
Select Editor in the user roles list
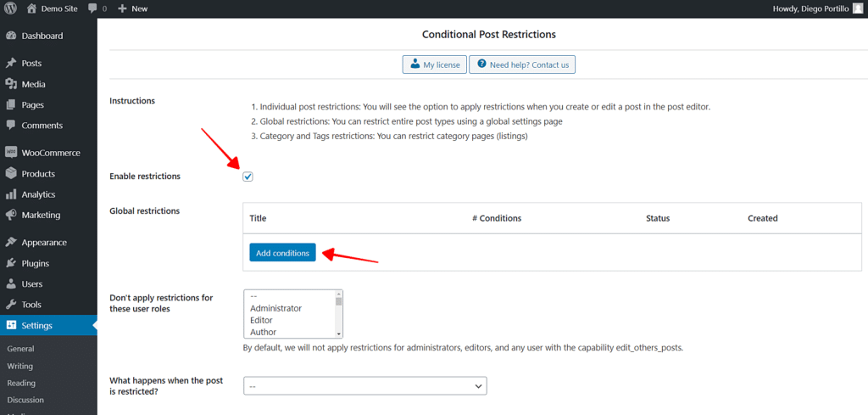tap(261, 321)
